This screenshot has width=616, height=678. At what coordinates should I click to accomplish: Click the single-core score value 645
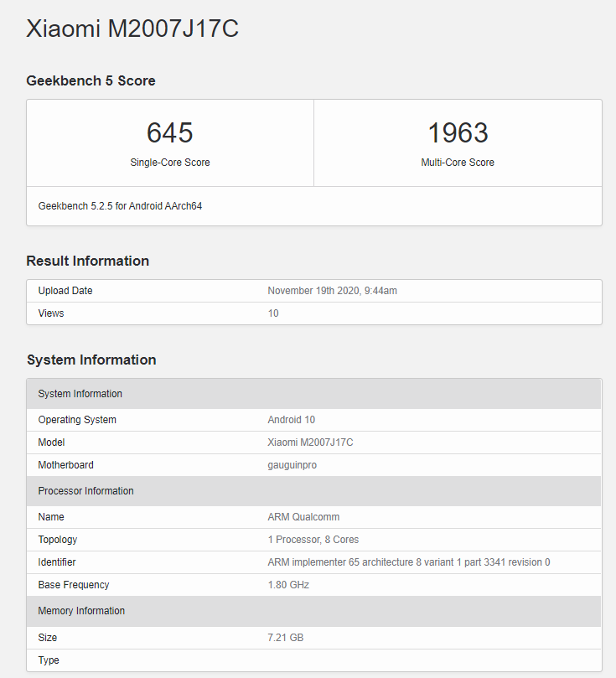click(169, 132)
